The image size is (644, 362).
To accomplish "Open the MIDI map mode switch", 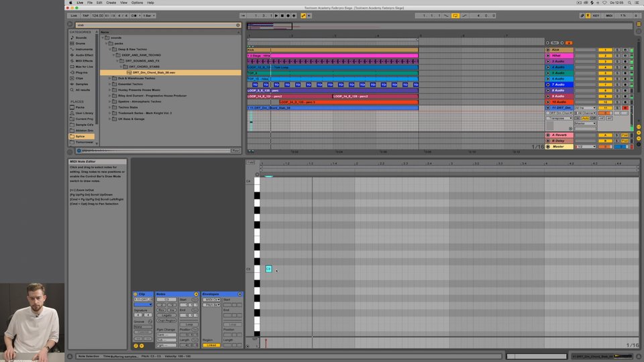I will [x=609, y=15].
